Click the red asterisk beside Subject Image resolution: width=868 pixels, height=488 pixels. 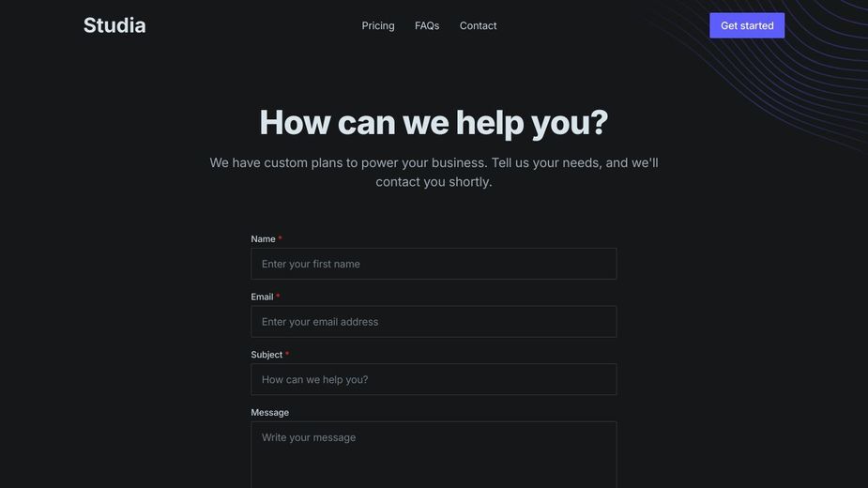(287, 354)
